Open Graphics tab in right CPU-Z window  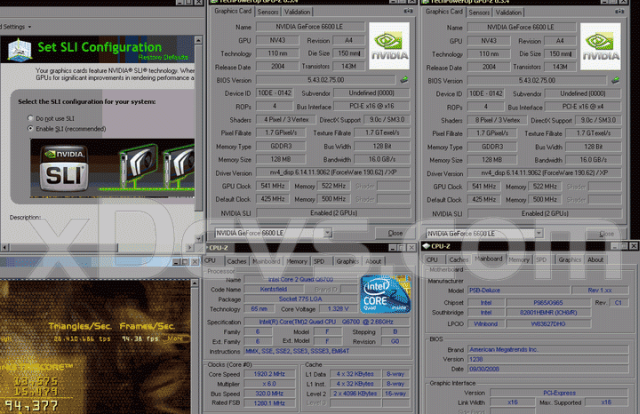coord(569,260)
